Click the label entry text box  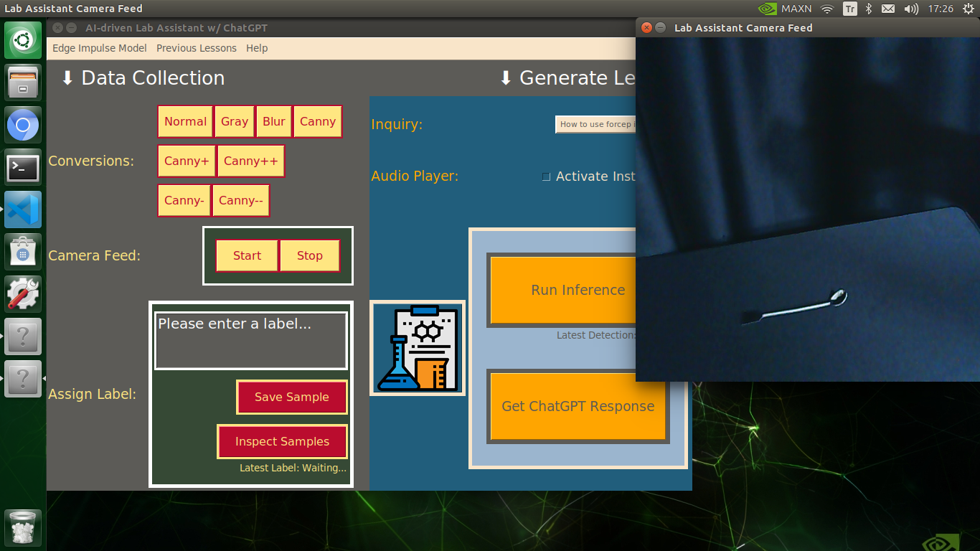251,341
